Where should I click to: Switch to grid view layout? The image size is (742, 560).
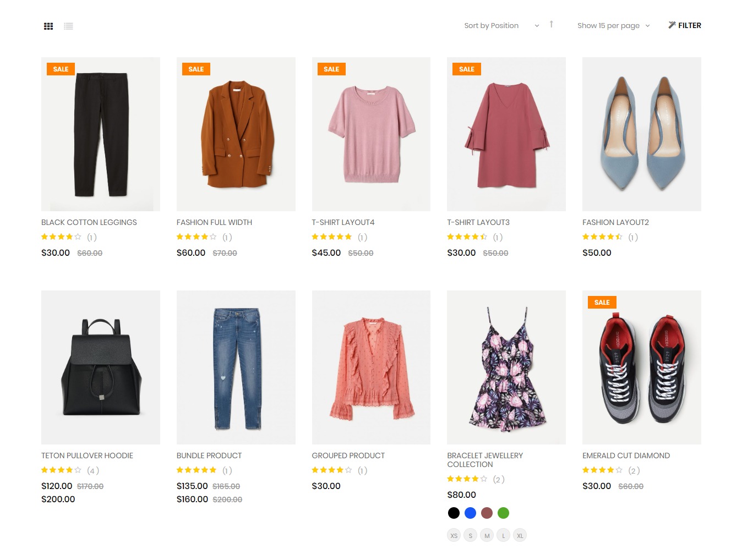pos(48,26)
